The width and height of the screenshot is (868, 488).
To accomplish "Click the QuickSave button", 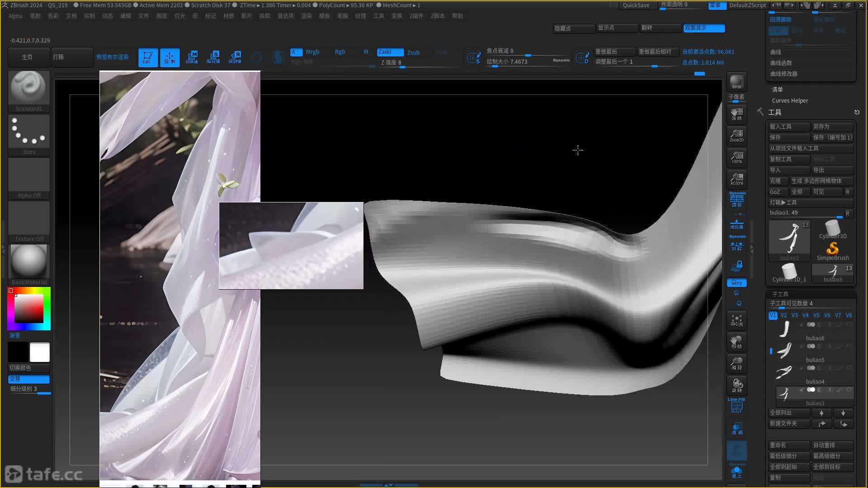I will tap(636, 5).
